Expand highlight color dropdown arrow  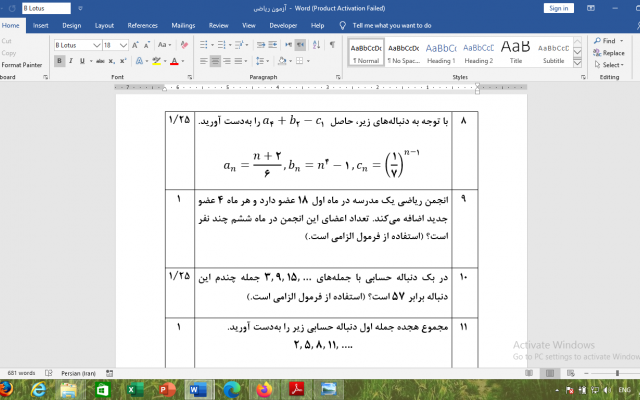[165, 61]
